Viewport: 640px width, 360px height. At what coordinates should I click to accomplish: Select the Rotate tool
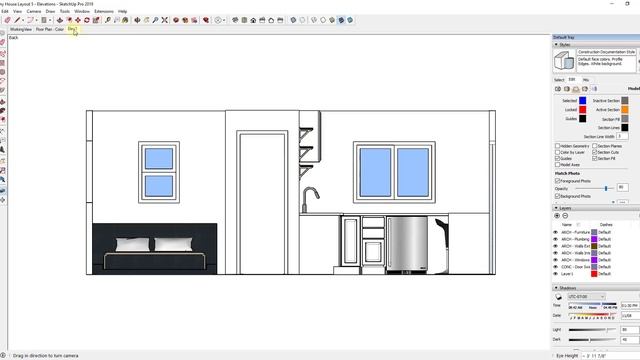pos(87,20)
